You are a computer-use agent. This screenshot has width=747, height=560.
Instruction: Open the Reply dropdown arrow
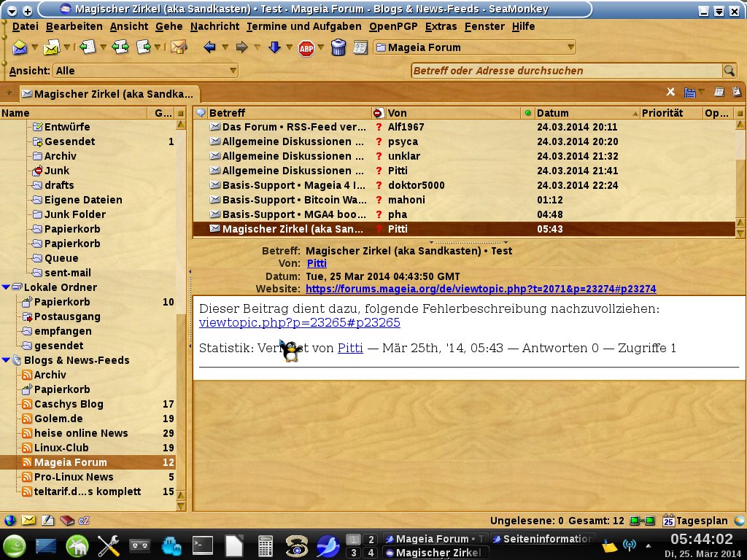(x=103, y=47)
